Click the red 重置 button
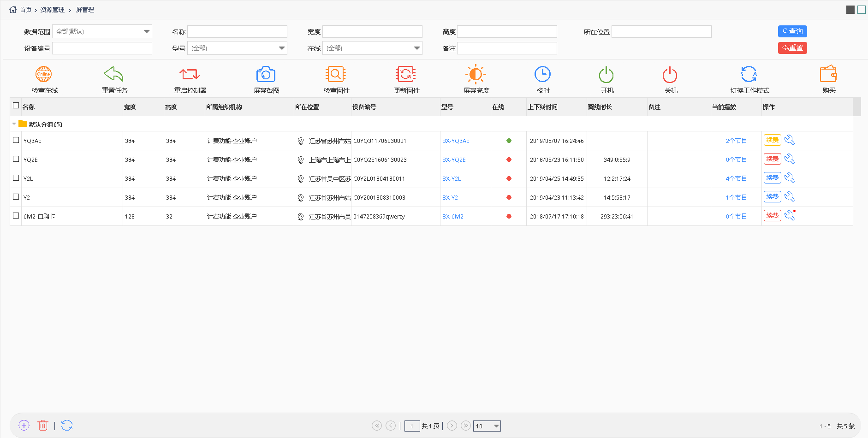The height and width of the screenshot is (438, 868). 792,48
